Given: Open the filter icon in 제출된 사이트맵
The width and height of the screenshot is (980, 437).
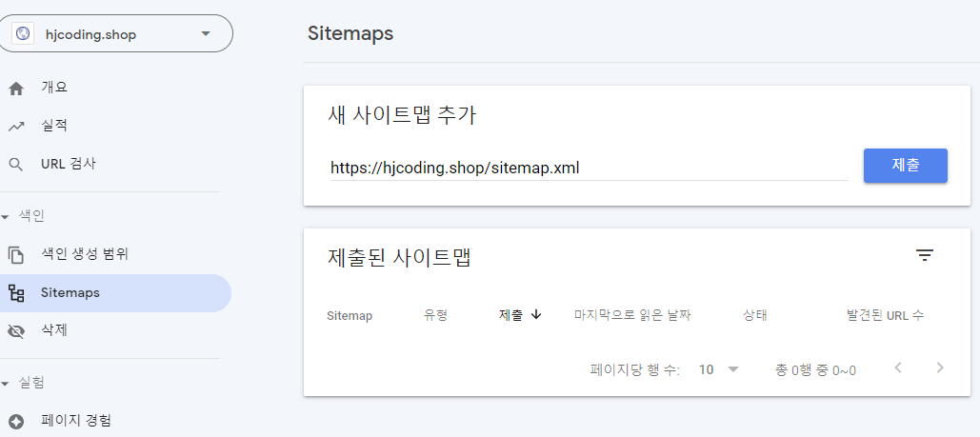Looking at the screenshot, I should pyautogui.click(x=925, y=255).
